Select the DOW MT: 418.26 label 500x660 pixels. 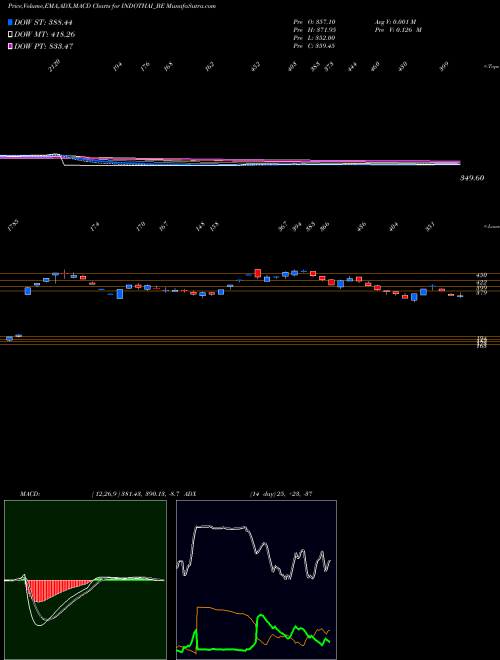(45, 35)
